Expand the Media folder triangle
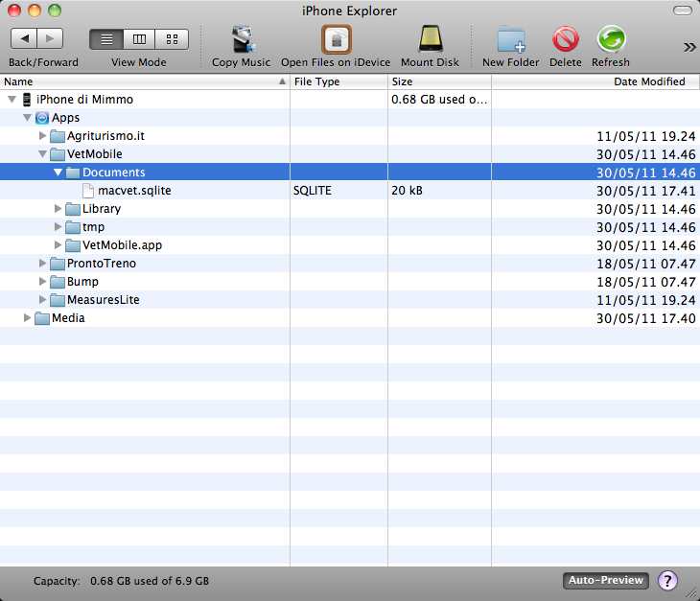 [27, 317]
